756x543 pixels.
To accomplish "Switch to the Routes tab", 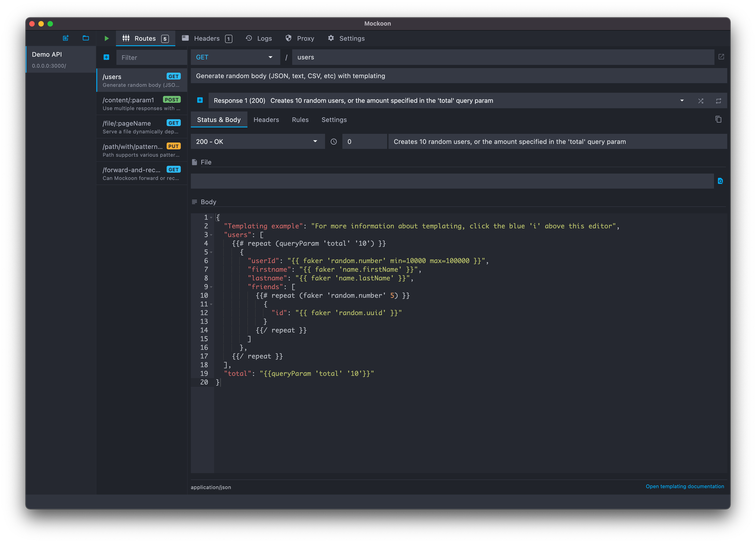I will coord(146,38).
